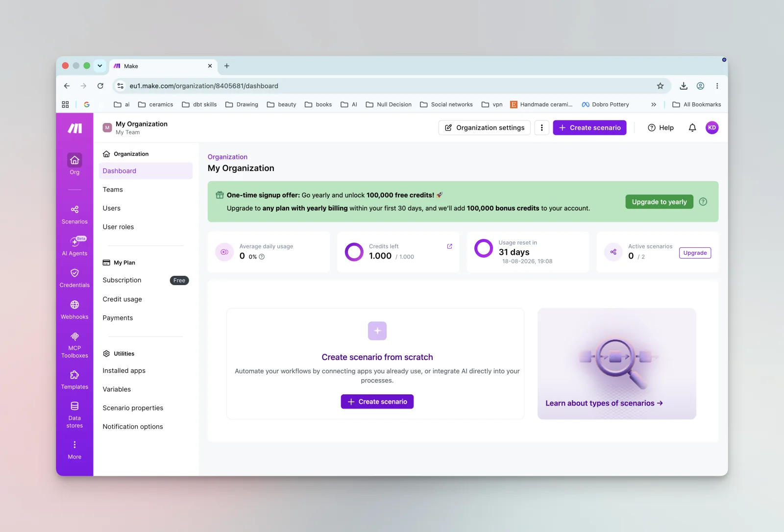The height and width of the screenshot is (532, 784).
Task: Click the Organization breadcrumb link
Action: (227, 157)
